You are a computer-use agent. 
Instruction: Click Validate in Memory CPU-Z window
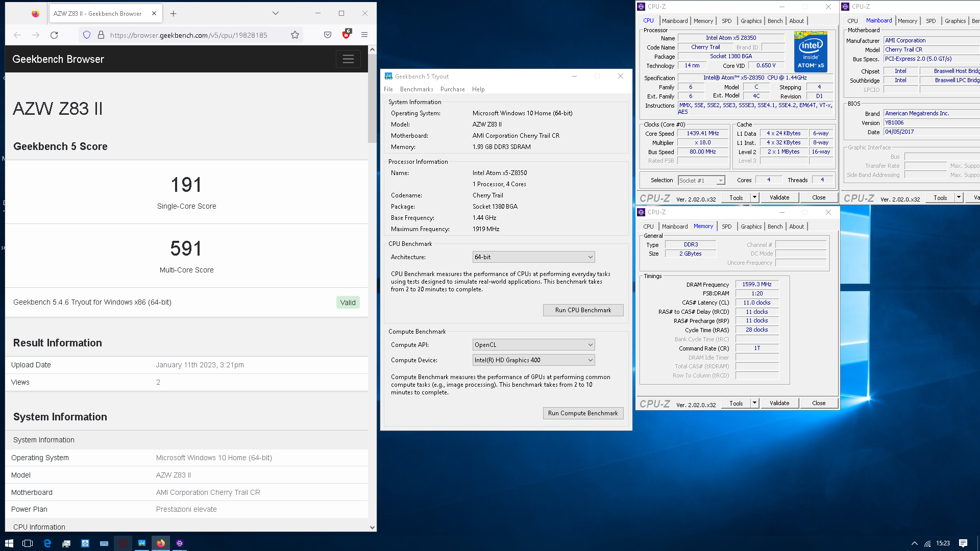tap(779, 404)
